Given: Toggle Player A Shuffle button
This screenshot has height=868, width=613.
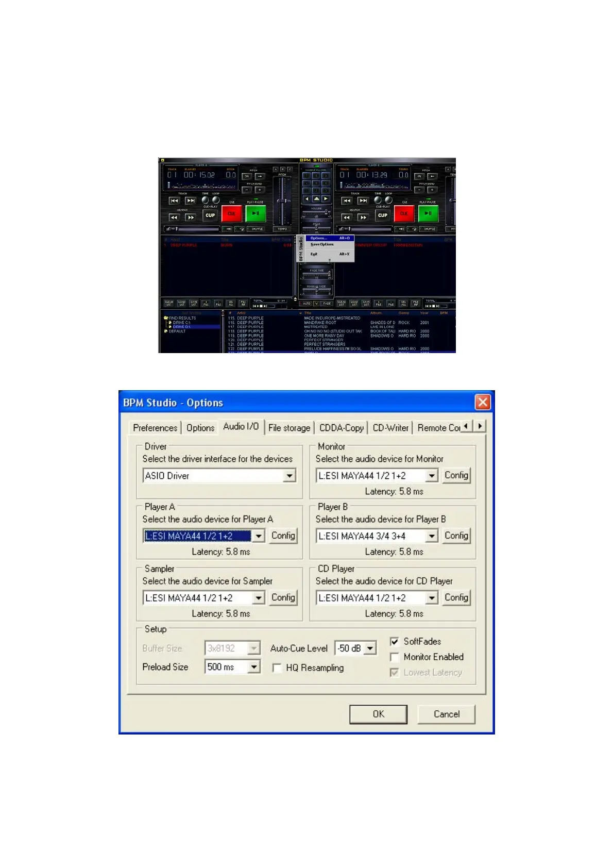Looking at the screenshot, I should 256,229.
